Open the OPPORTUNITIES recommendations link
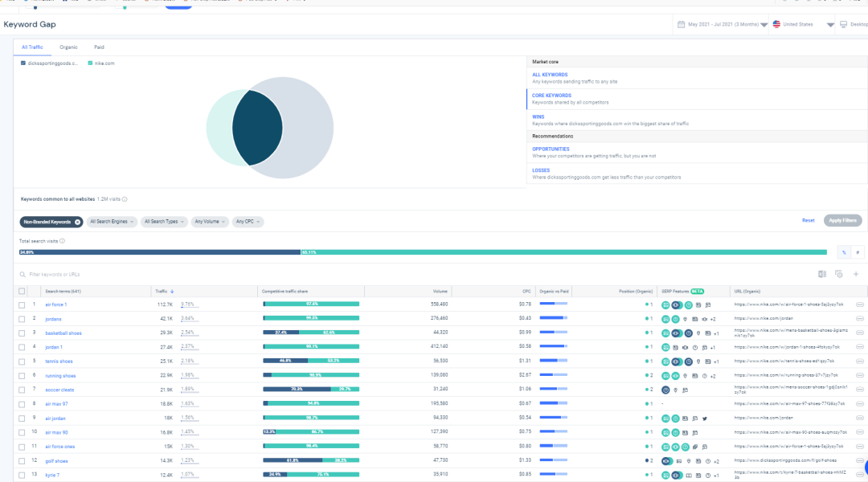The width and height of the screenshot is (868, 482). point(551,149)
